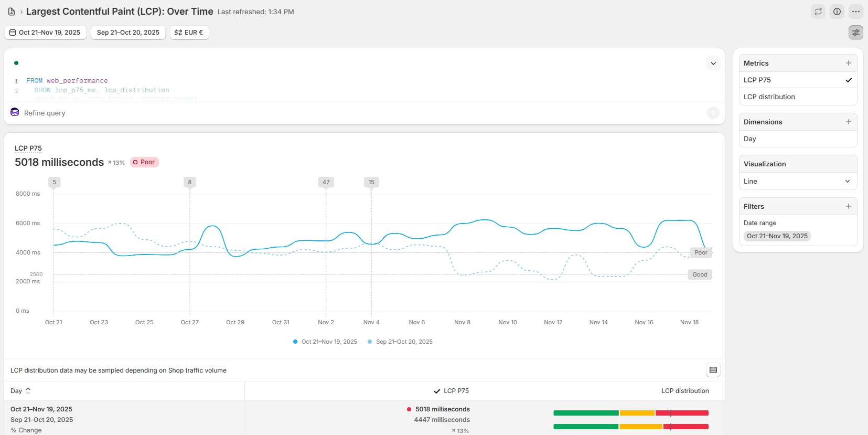The image size is (868, 435).
Task: Open the EUR € currency selector
Action: pos(189,33)
